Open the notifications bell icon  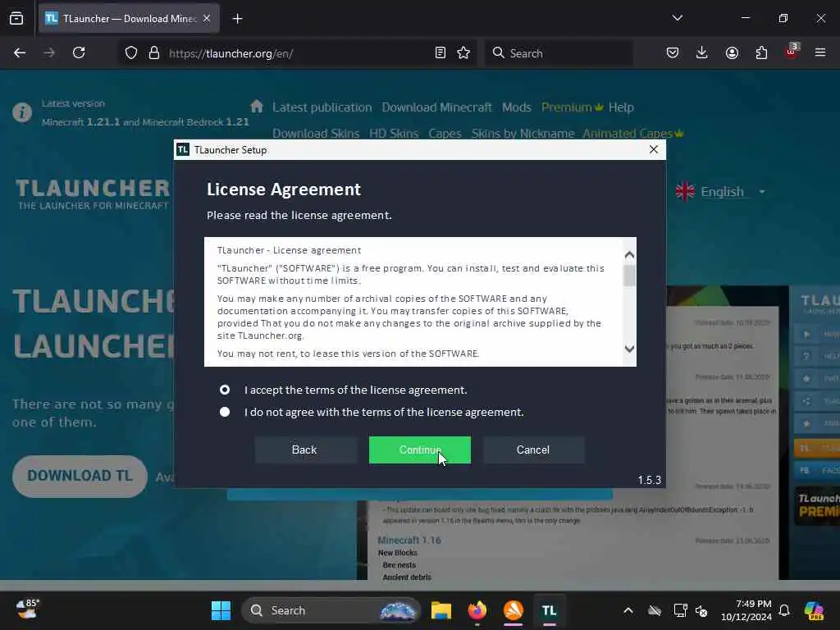pyautogui.click(x=784, y=610)
